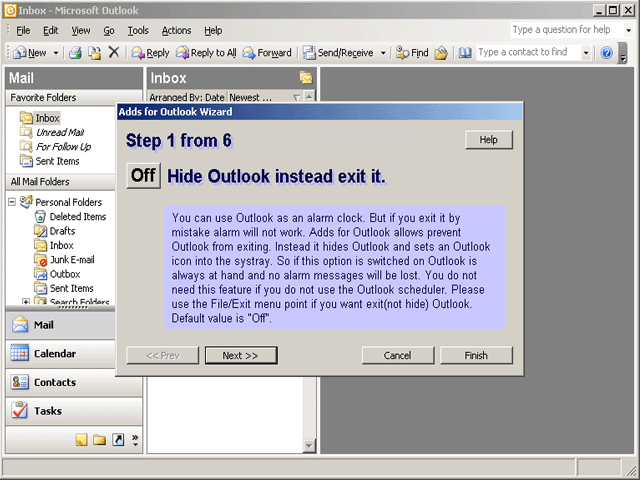Select Sent Items in Favorite Folders

coord(50,161)
